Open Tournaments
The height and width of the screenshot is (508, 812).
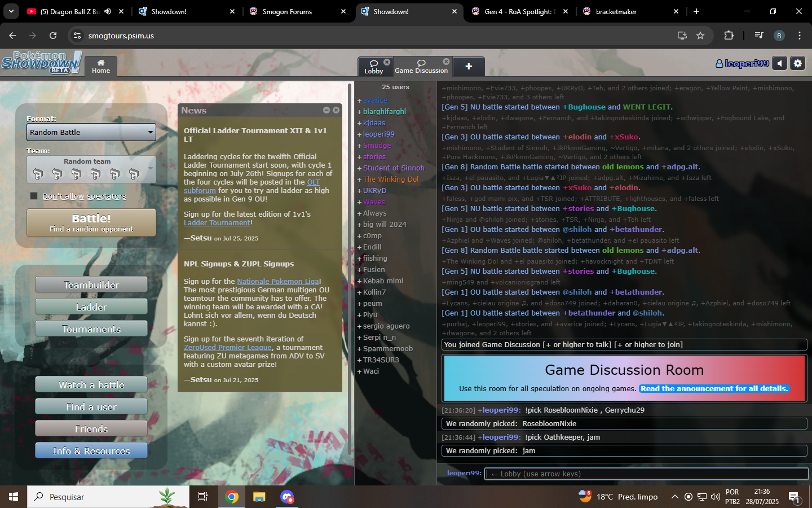tap(91, 329)
